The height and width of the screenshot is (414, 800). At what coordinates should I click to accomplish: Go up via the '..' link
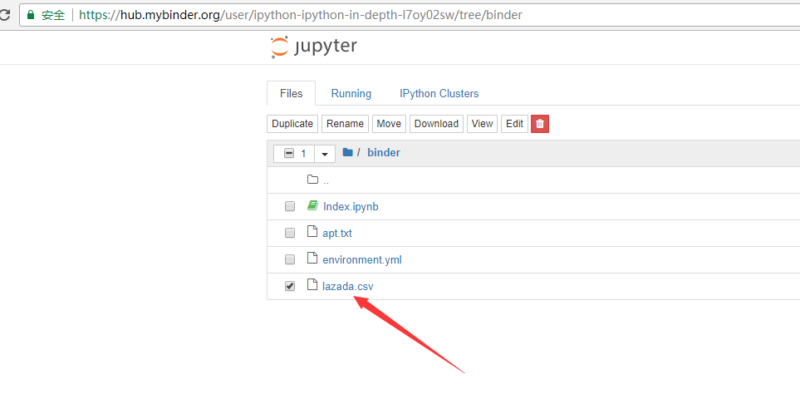tap(326, 181)
